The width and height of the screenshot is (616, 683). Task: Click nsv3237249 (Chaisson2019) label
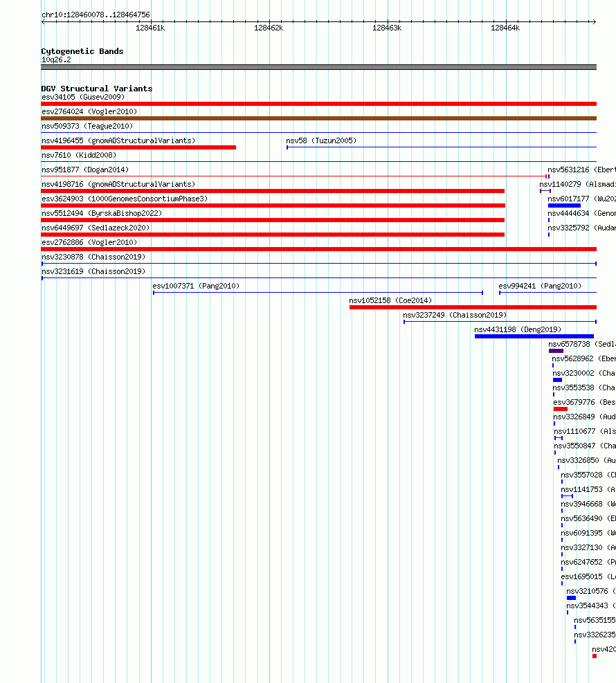(455, 315)
